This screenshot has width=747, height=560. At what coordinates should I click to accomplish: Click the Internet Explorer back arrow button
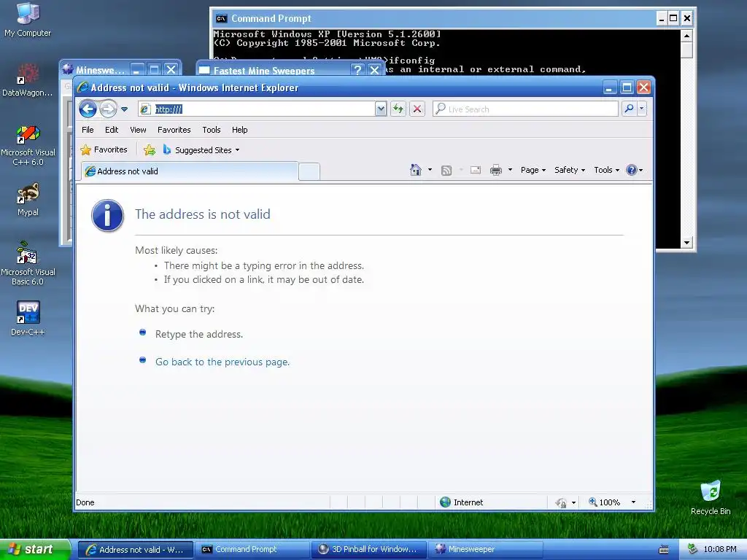point(88,109)
